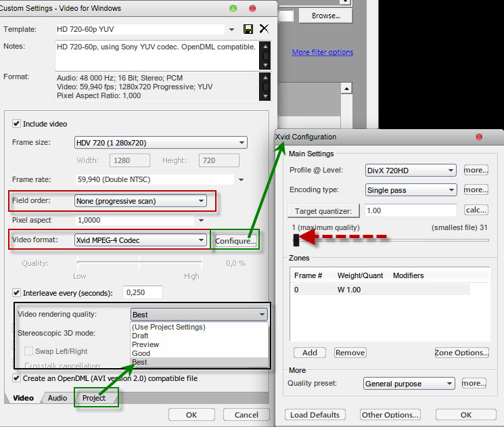Save the template with the floppy disk icon
The width and height of the screenshot is (504, 427).
(248, 29)
